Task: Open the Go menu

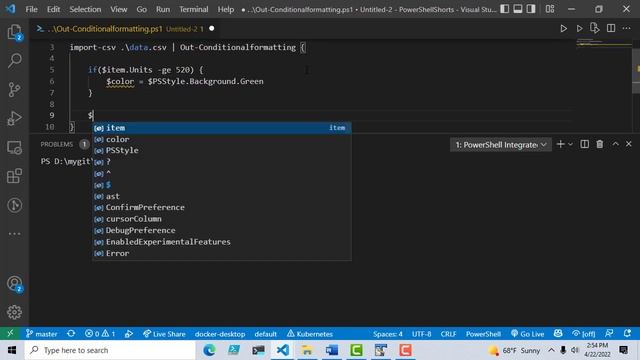Action: tap(141, 9)
